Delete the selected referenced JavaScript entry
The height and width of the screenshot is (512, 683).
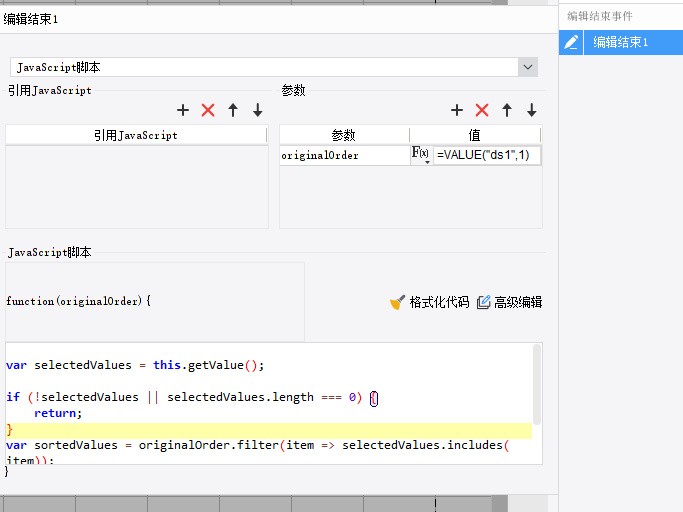pyautogui.click(x=208, y=110)
